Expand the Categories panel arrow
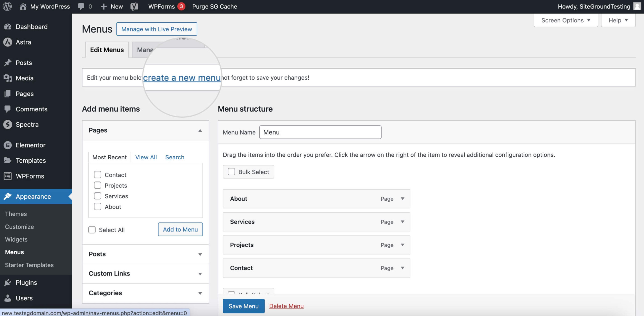The image size is (644, 316). (x=200, y=293)
